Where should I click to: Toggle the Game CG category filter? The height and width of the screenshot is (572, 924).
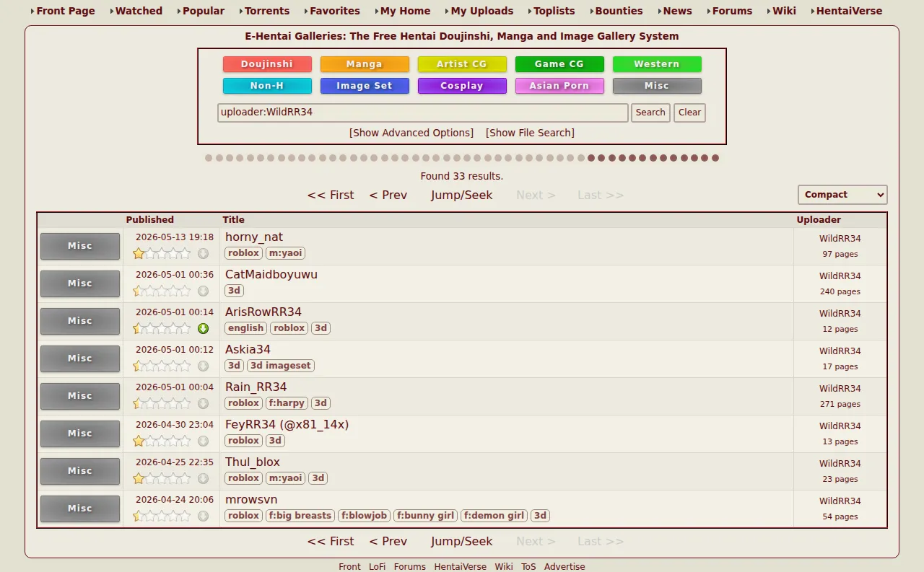coord(559,64)
